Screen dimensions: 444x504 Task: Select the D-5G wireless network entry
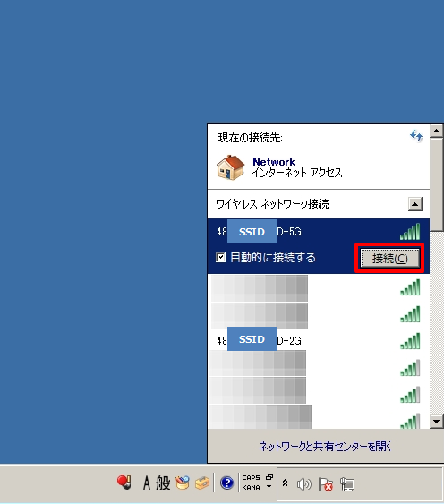click(319, 232)
